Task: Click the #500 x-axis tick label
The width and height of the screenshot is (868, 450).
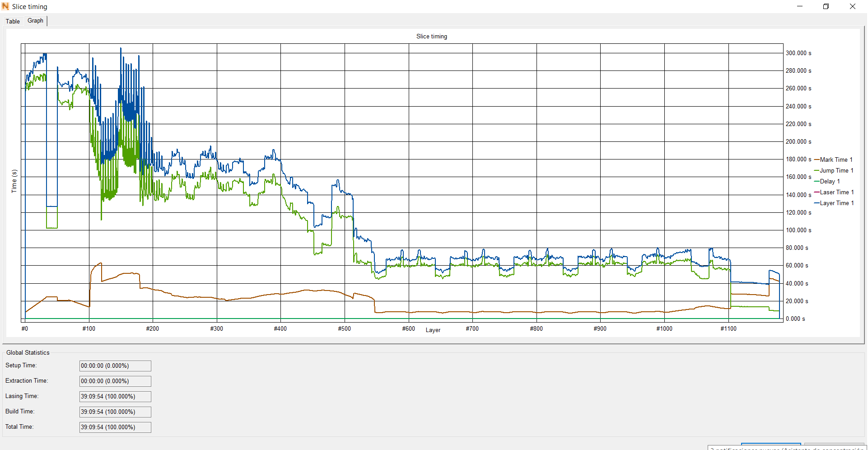Action: tap(345, 328)
